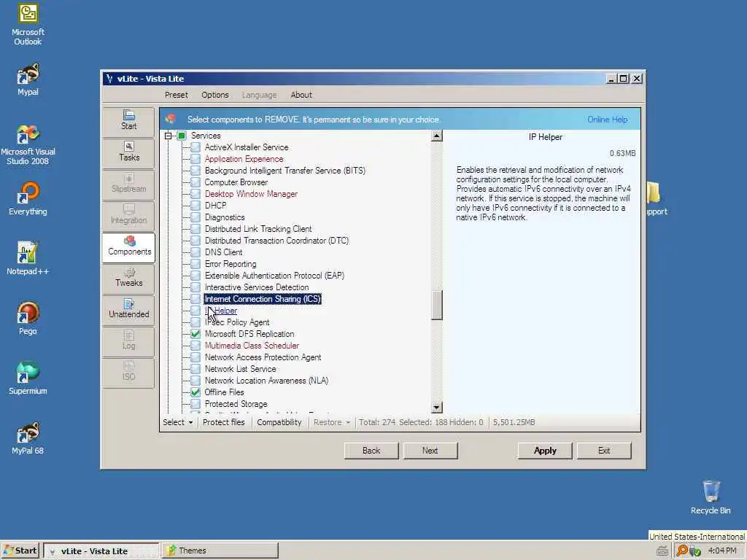Select Desktop Window Manager entry
The width and height of the screenshot is (747, 560).
251,194
